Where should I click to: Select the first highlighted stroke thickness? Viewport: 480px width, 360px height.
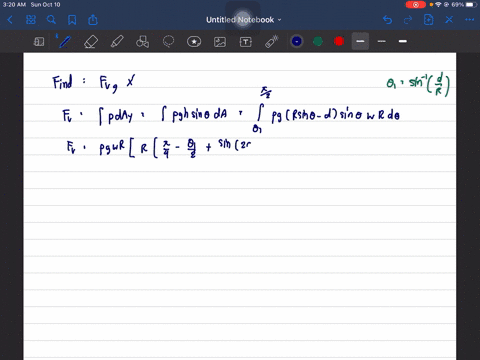pyautogui.click(x=360, y=41)
